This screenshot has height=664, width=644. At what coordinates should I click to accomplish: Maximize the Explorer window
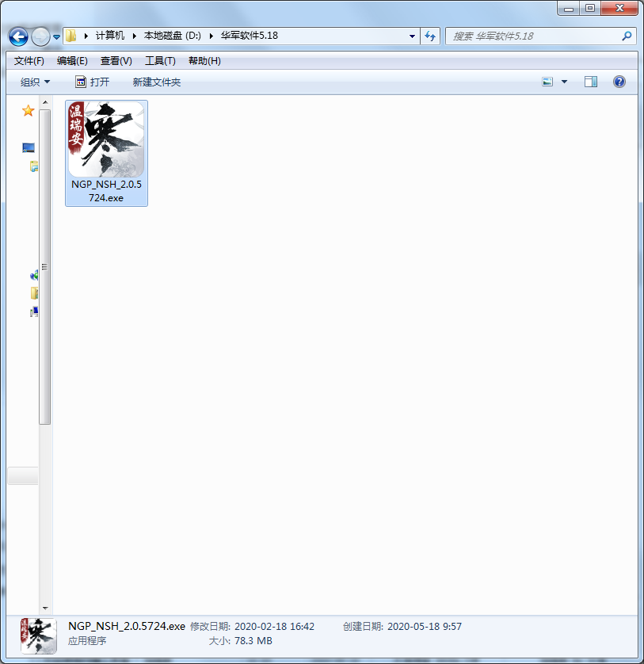tap(590, 9)
